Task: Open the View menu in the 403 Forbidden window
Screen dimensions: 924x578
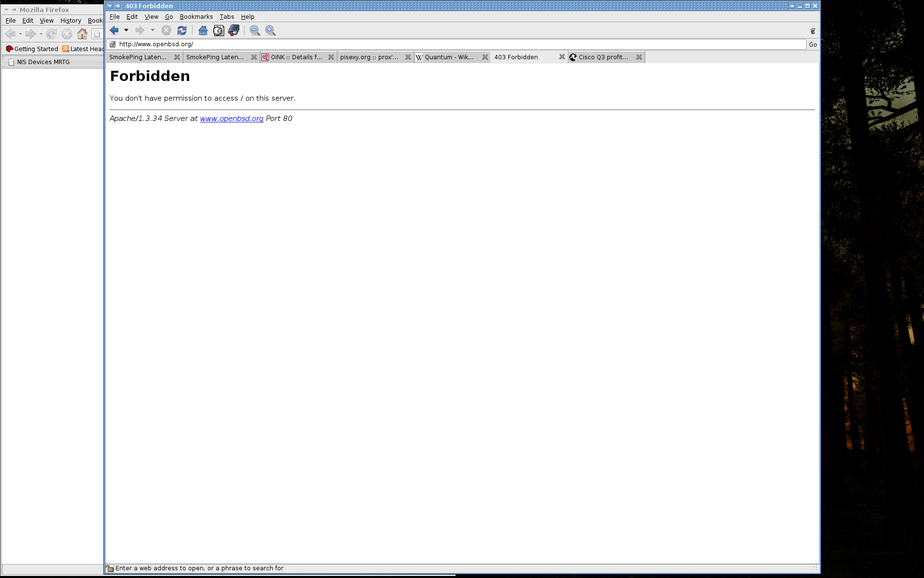Action: click(151, 17)
